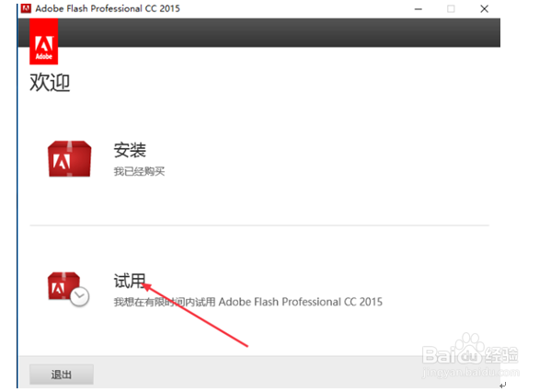551x392 pixels.
Task: Click the trial description mentioning Flash Professional CC 2015
Action: [248, 302]
